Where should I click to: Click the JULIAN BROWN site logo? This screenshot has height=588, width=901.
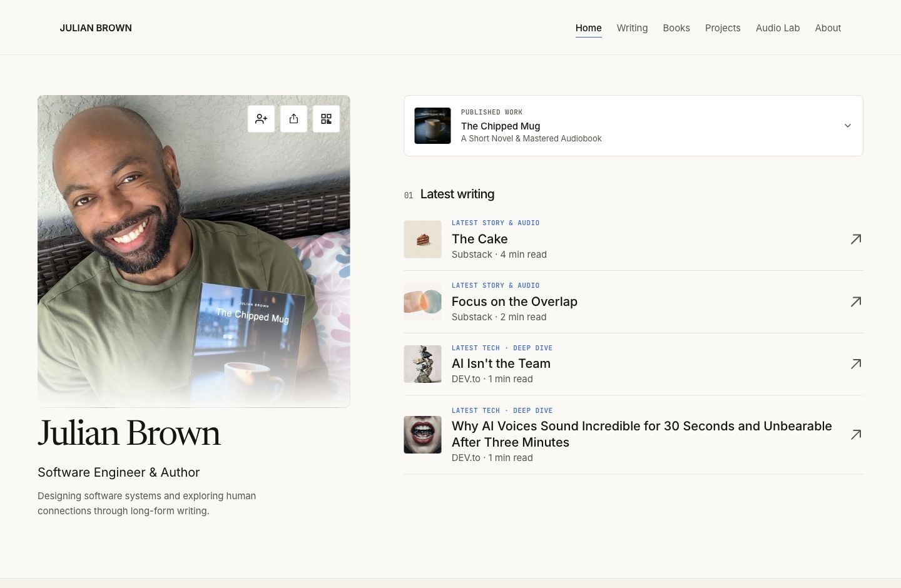[96, 28]
